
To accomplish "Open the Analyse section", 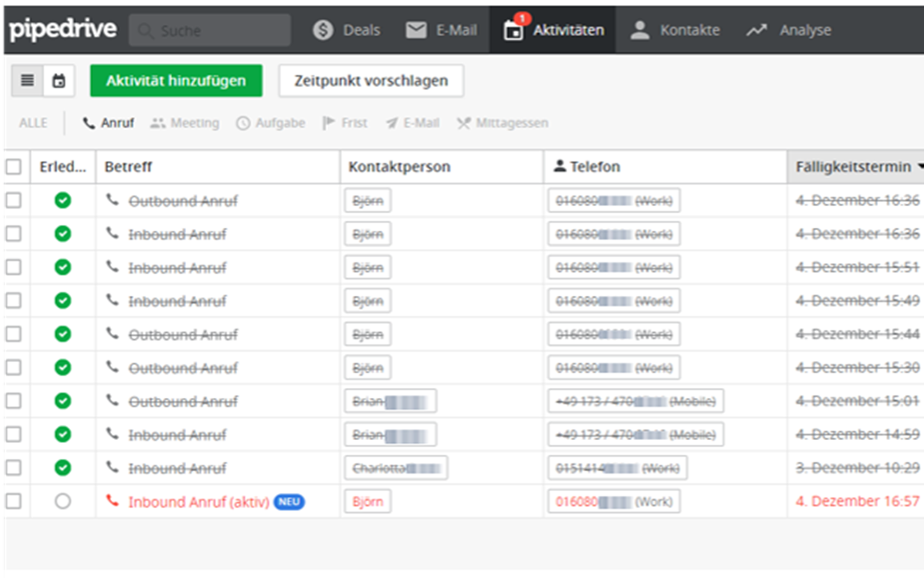I will tap(788, 30).
